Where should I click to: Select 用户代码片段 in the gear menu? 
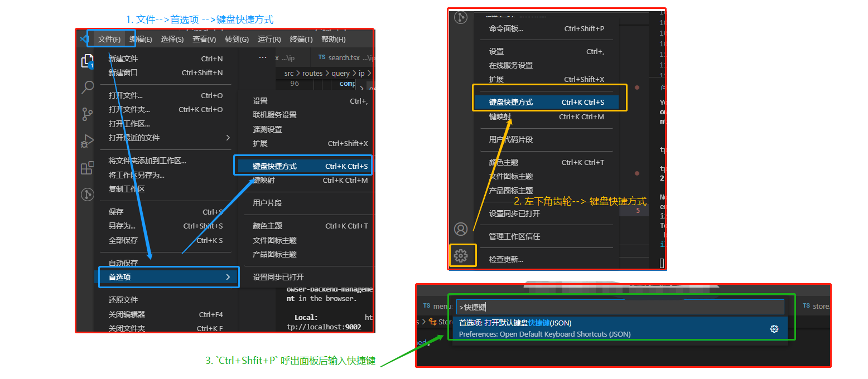coord(547,139)
